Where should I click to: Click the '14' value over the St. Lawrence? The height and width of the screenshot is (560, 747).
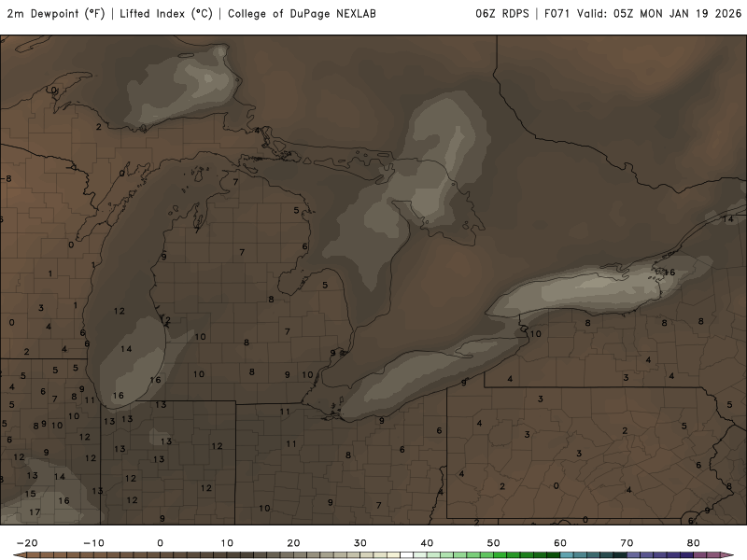[x=728, y=219]
